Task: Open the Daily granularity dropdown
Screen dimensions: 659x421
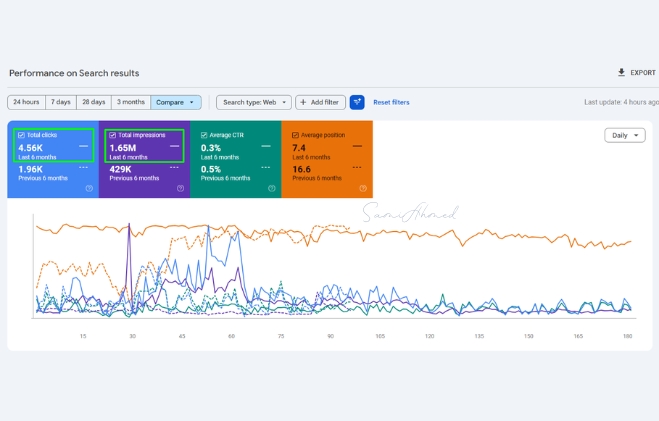Action: [x=625, y=135]
